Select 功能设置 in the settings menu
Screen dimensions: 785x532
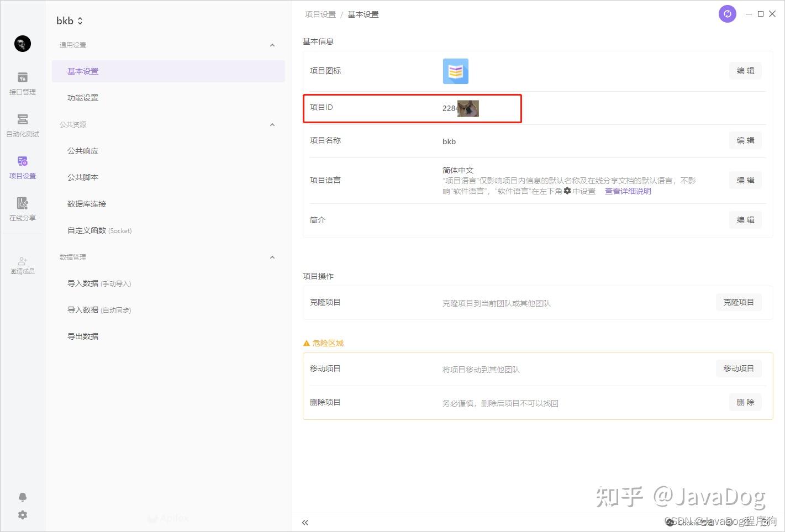coord(83,98)
